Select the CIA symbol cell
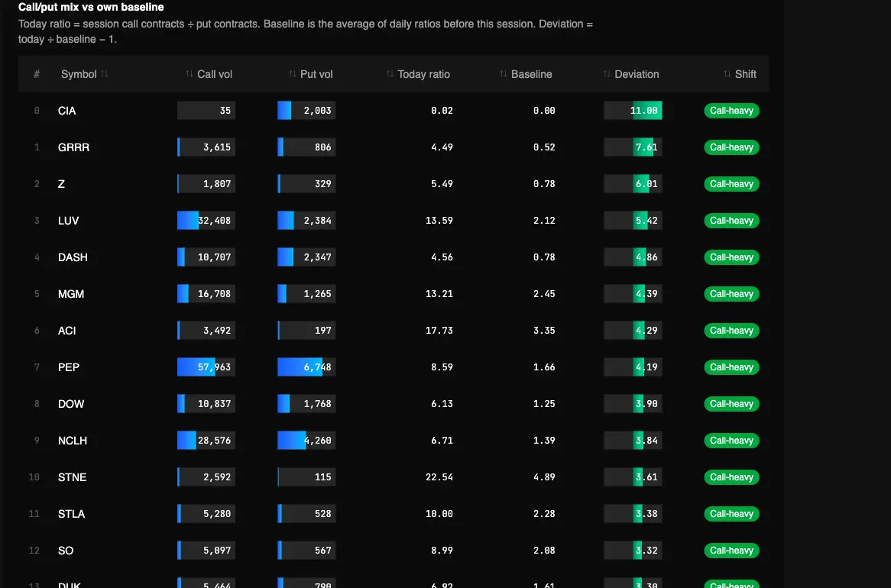The height and width of the screenshot is (588, 891). pyautogui.click(x=67, y=111)
